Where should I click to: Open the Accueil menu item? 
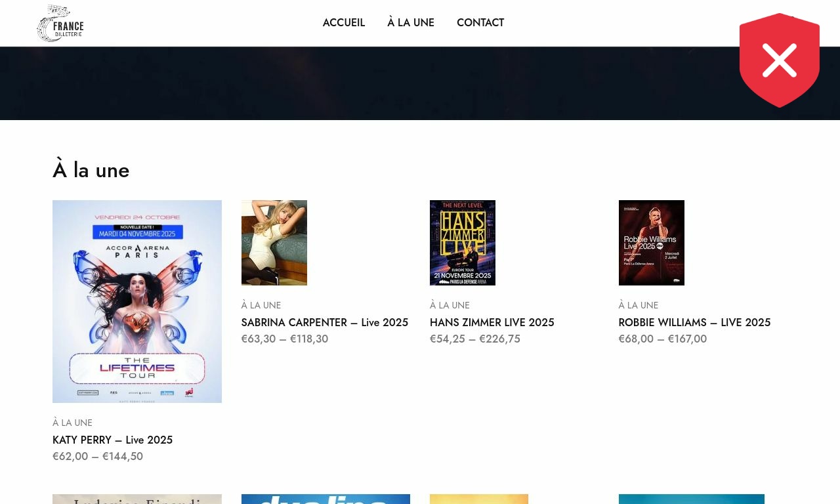344,22
